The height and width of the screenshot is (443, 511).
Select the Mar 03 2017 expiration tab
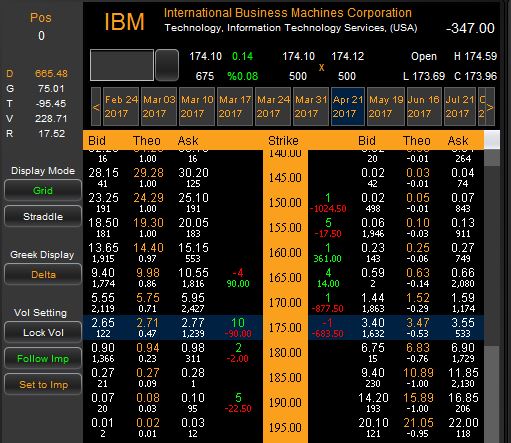click(159, 107)
